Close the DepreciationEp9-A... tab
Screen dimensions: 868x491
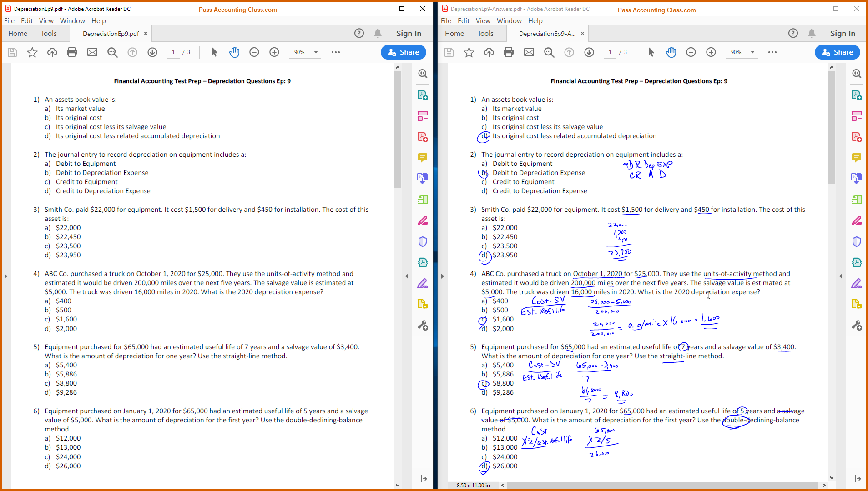point(582,34)
